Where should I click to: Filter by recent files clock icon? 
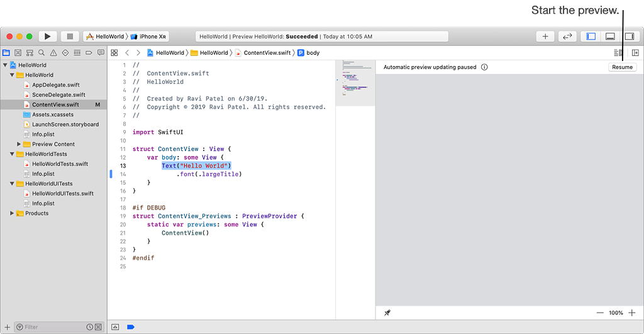pos(89,327)
